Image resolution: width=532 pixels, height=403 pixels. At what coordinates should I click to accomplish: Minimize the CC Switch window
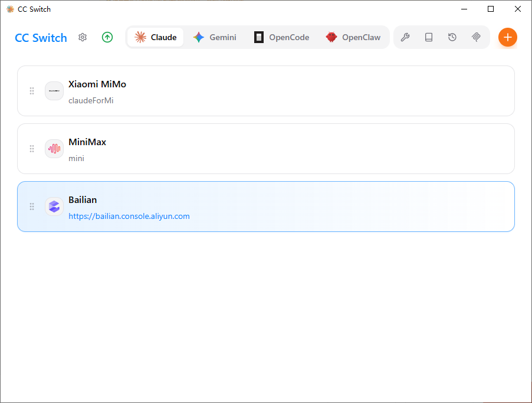tap(464, 9)
